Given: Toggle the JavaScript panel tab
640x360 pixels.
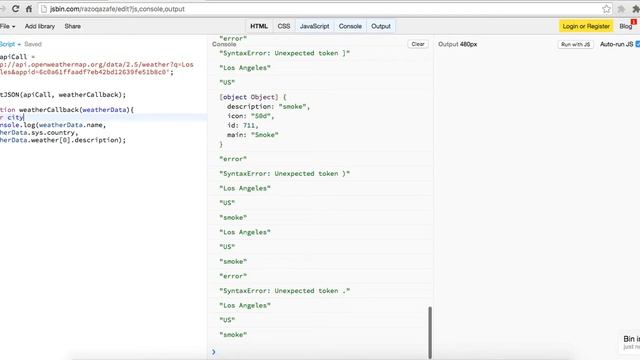Looking at the screenshot, I should pyautogui.click(x=314, y=26).
